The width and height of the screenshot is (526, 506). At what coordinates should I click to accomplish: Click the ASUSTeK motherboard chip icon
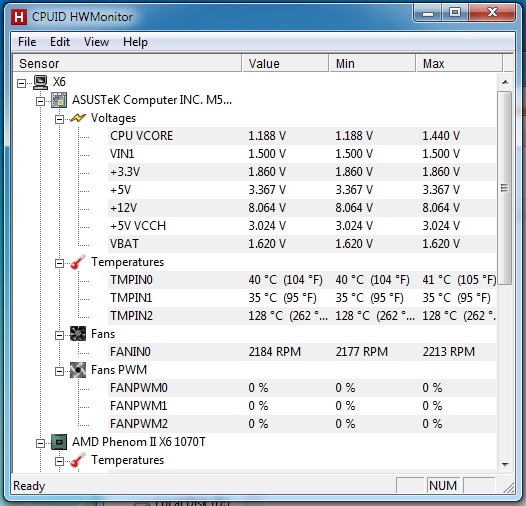(59, 100)
